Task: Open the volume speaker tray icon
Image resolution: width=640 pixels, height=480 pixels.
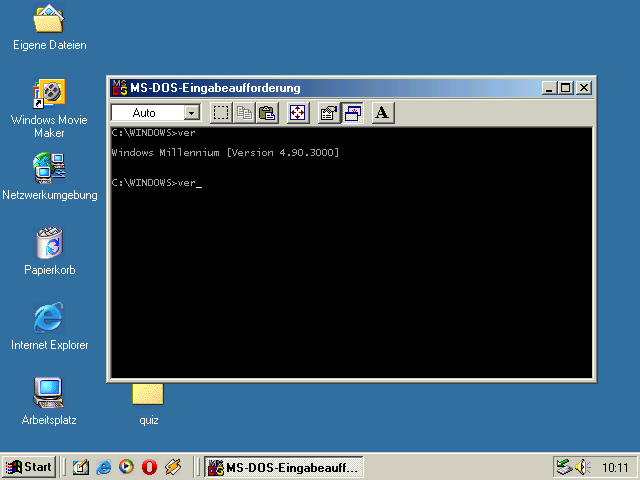Action: click(582, 467)
